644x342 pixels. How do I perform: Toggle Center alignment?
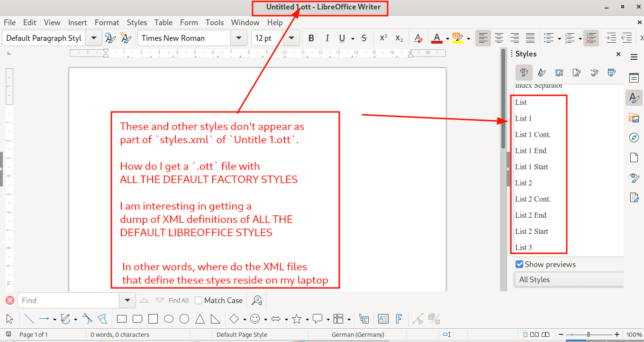pos(499,38)
